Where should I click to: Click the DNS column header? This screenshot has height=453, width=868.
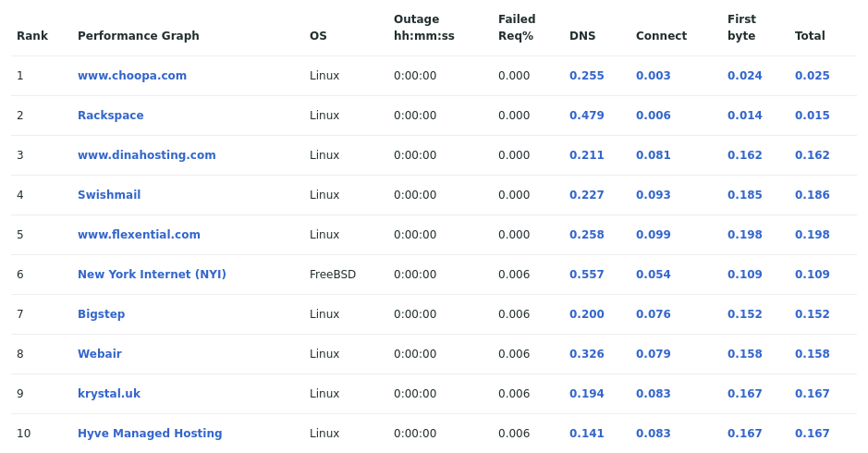click(x=582, y=36)
